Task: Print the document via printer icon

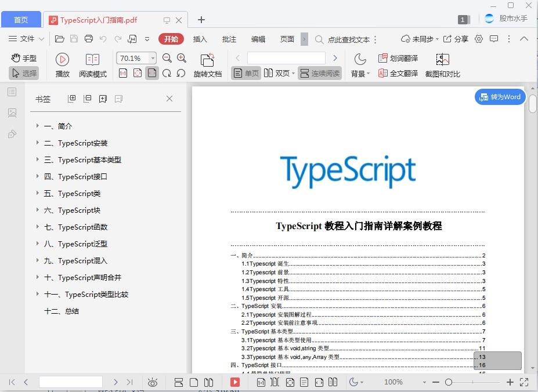Action: (x=89, y=39)
